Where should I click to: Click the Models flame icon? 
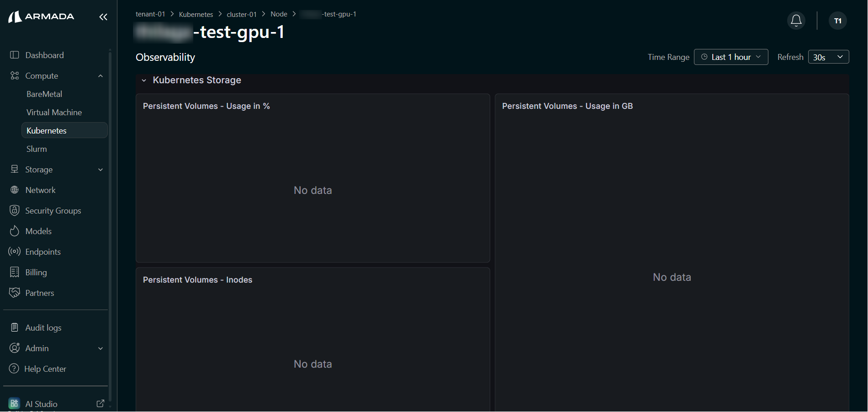[x=15, y=231]
